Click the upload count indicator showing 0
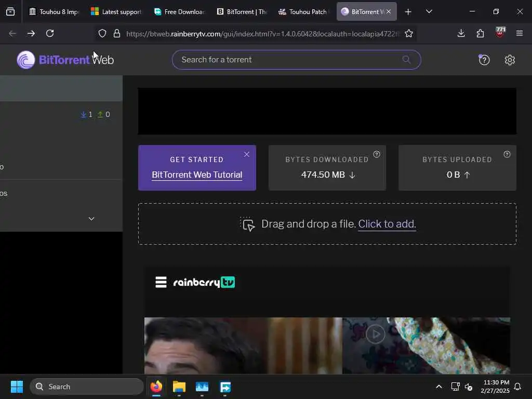 (x=103, y=115)
